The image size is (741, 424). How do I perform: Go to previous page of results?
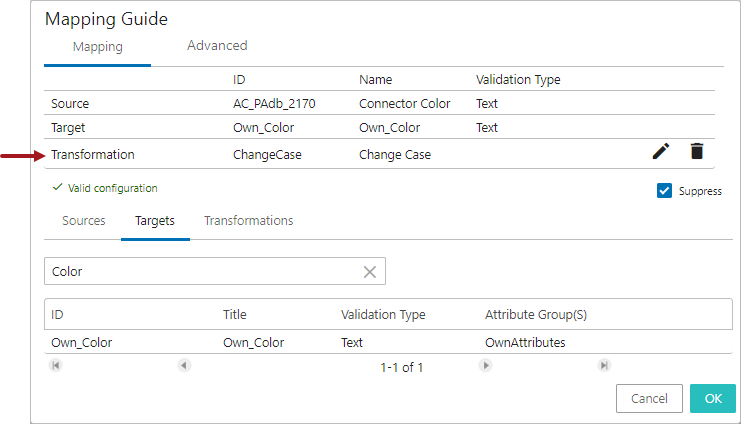pos(184,366)
